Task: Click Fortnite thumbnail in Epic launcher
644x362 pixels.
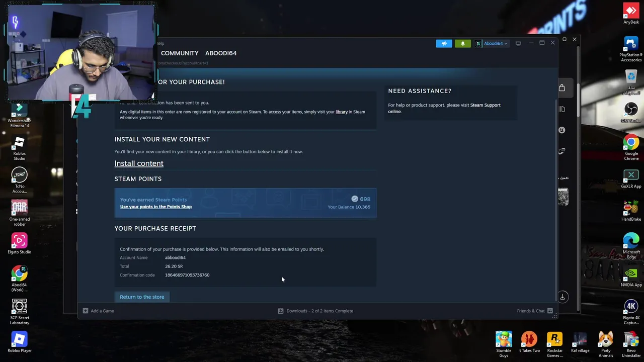Action: tap(563, 196)
